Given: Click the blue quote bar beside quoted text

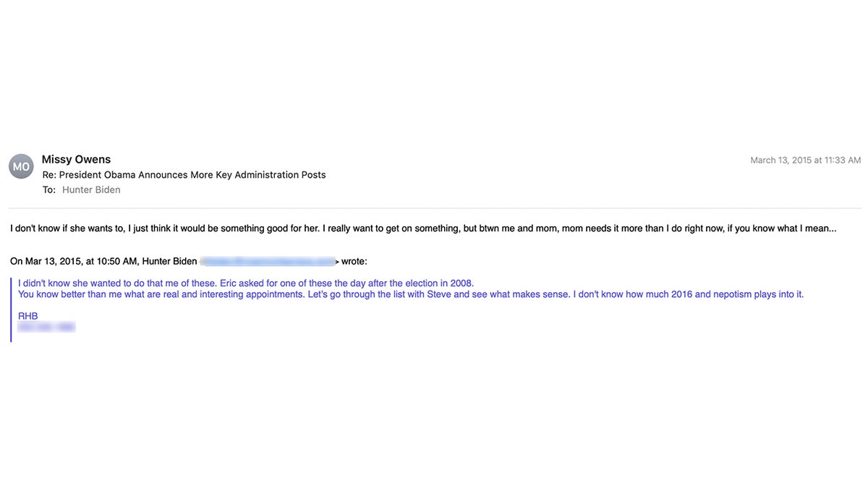Looking at the screenshot, I should (11, 309).
